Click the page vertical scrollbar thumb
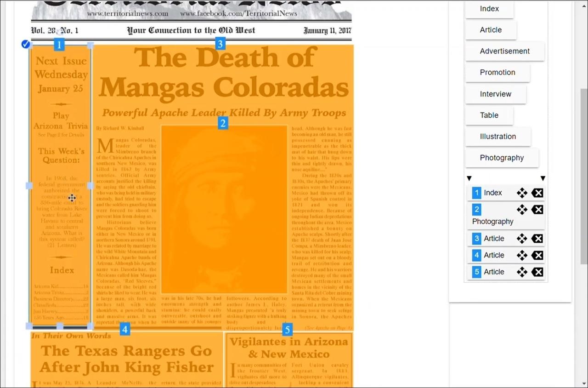Image resolution: width=588 pixels, height=388 pixels. [x=584, y=177]
